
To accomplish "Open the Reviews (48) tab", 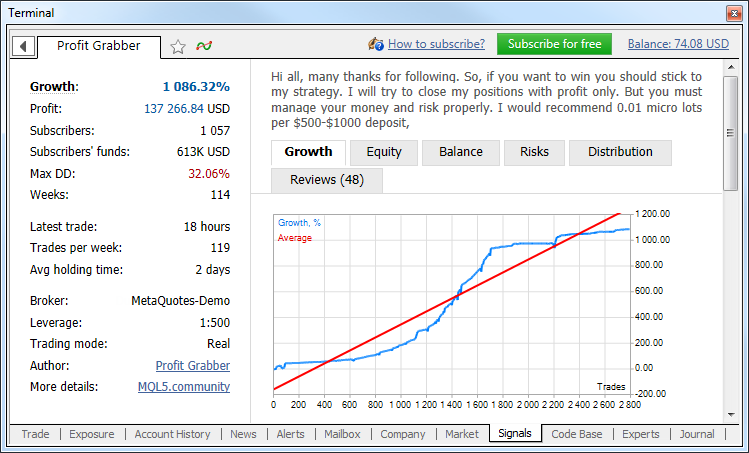I will 326,180.
